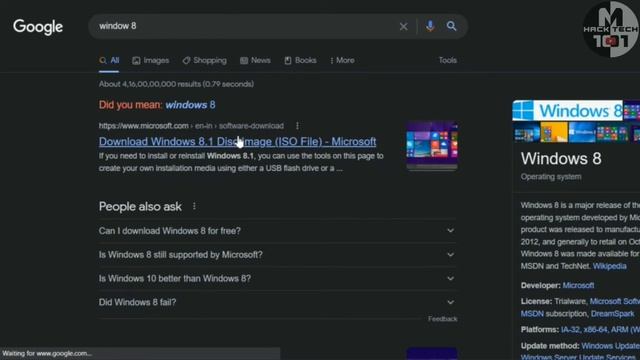
Task: Click the 'About 4,16,00,00,000 results' text
Action: coord(176,84)
